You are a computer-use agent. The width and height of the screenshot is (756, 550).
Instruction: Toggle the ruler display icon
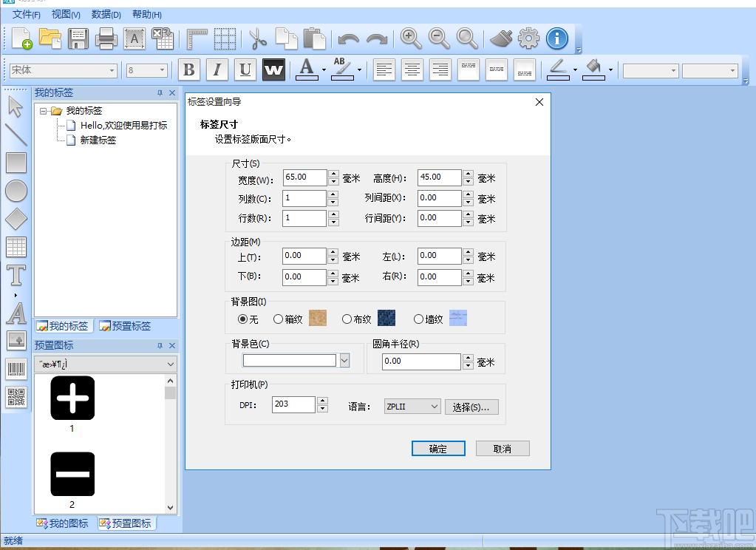197,38
